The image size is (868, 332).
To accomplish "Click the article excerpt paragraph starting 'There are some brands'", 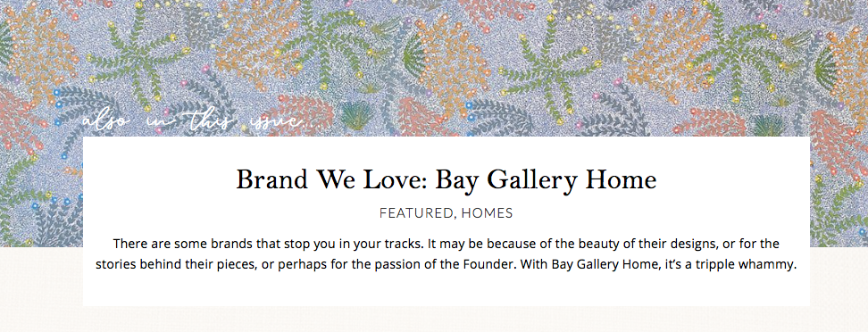I will pyautogui.click(x=447, y=254).
